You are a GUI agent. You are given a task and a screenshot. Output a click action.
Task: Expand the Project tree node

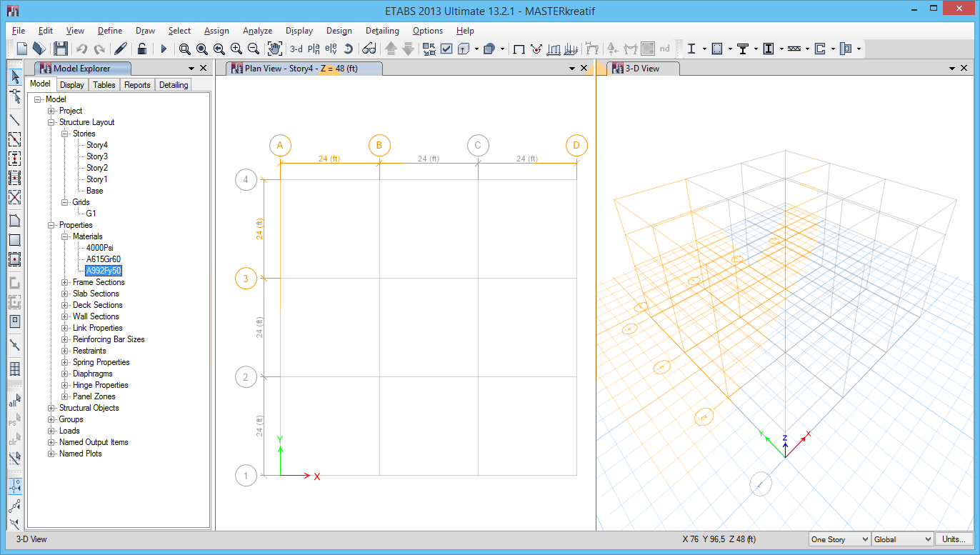coord(51,111)
